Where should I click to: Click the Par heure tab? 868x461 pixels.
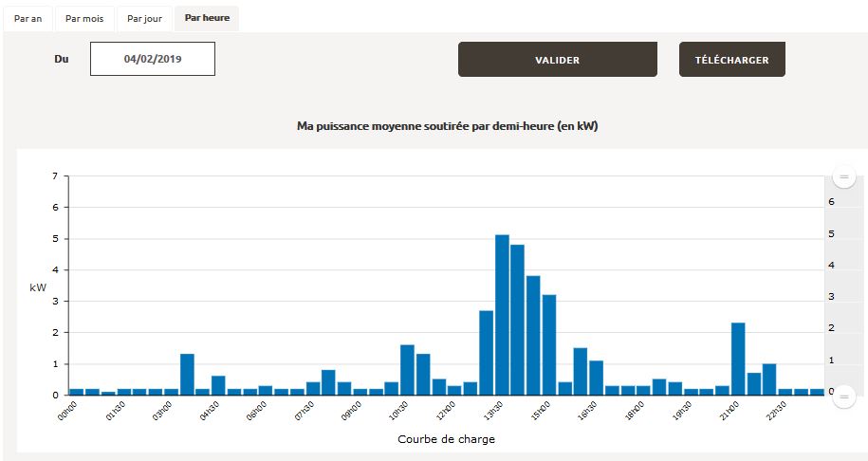(207, 18)
